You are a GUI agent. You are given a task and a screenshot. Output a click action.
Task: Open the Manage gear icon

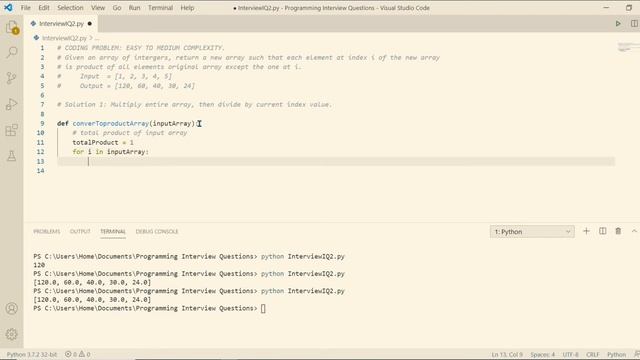[x=12, y=334]
